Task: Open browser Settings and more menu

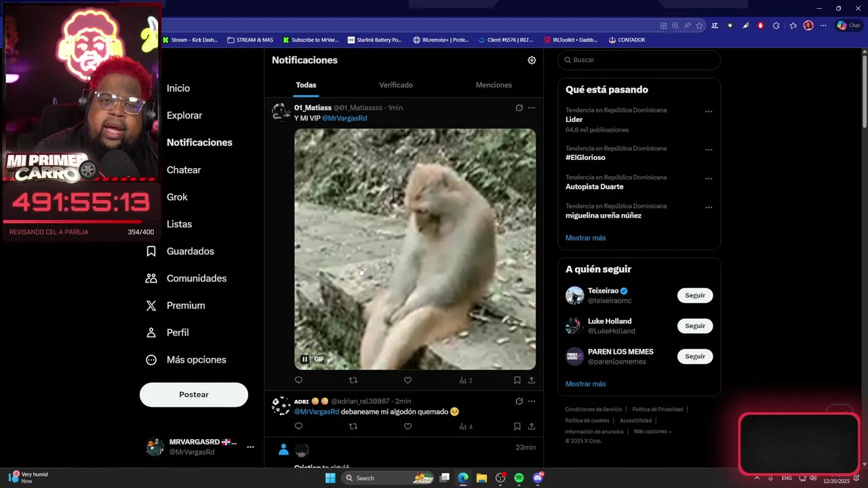Action: coord(823,26)
